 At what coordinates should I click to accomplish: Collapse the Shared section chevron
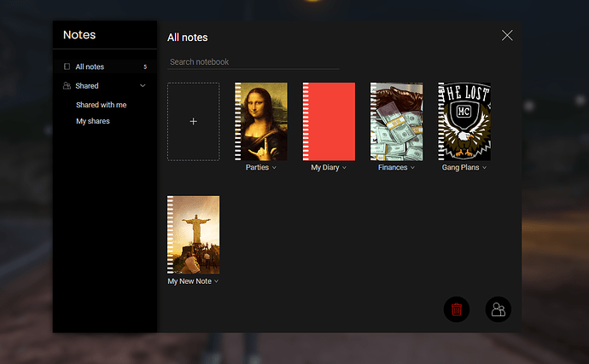(143, 85)
